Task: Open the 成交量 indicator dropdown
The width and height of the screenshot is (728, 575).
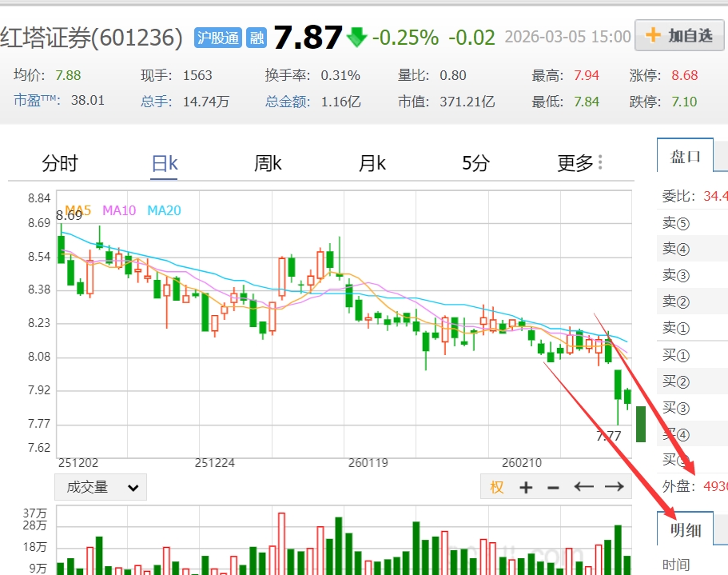Action: [x=101, y=487]
